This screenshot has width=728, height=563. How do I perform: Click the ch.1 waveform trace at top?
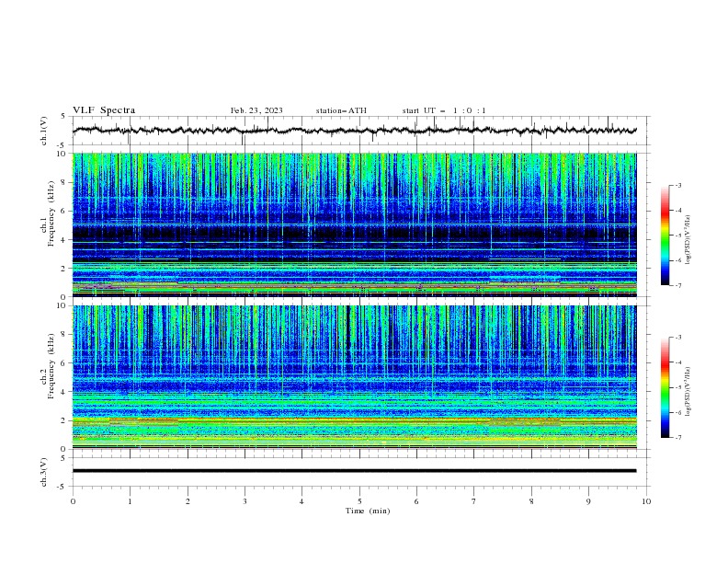coord(354,131)
